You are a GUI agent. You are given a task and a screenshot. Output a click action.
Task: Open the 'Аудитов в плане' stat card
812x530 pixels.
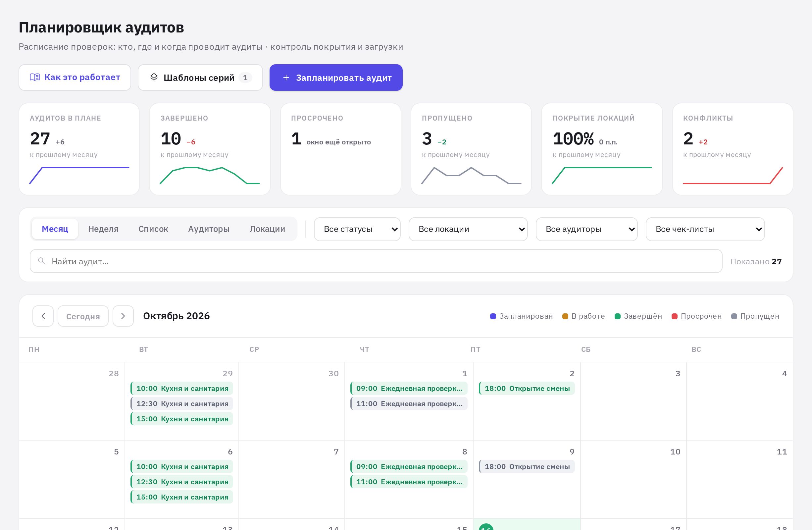pos(79,149)
